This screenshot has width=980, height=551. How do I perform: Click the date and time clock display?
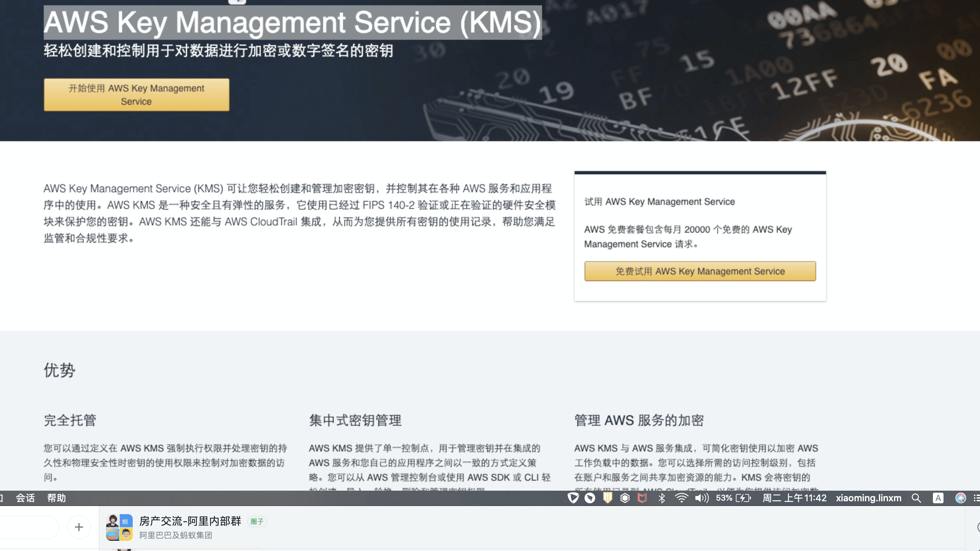click(794, 498)
